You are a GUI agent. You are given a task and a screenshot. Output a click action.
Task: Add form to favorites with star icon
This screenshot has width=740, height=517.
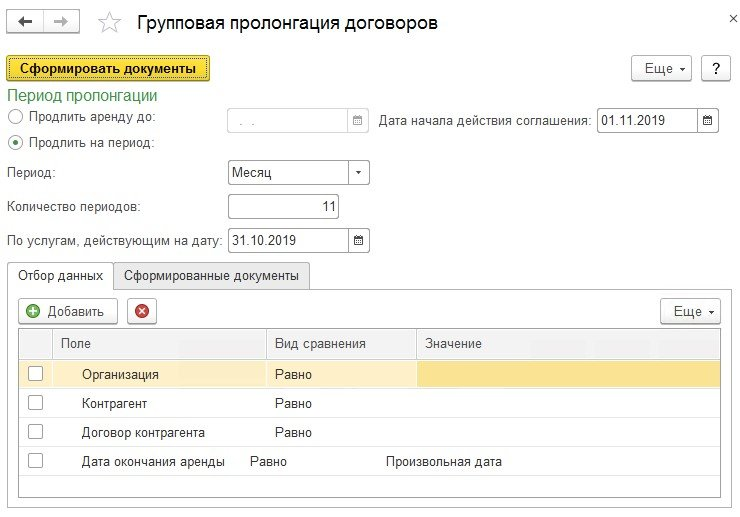click(x=111, y=23)
